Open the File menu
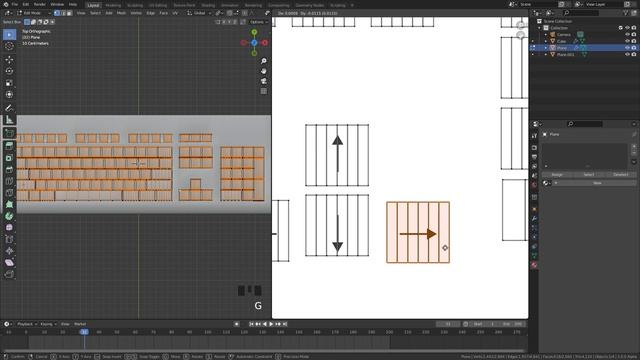 [x=15, y=4]
